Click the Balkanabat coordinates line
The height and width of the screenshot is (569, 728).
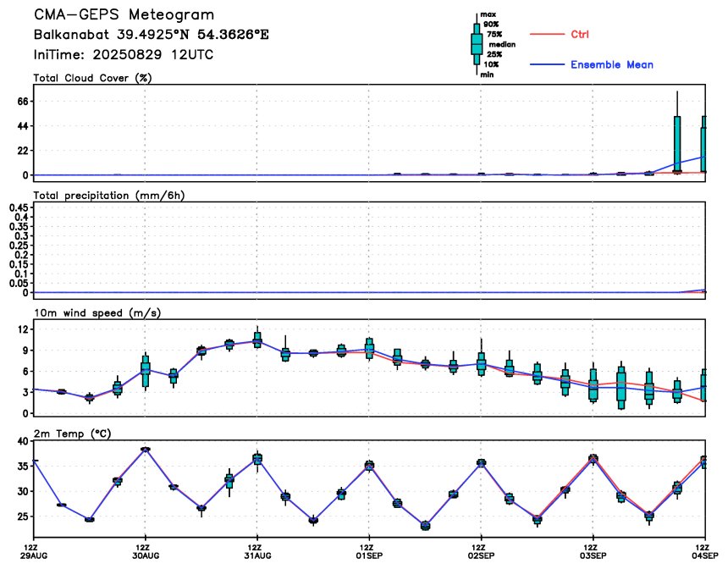pos(151,35)
